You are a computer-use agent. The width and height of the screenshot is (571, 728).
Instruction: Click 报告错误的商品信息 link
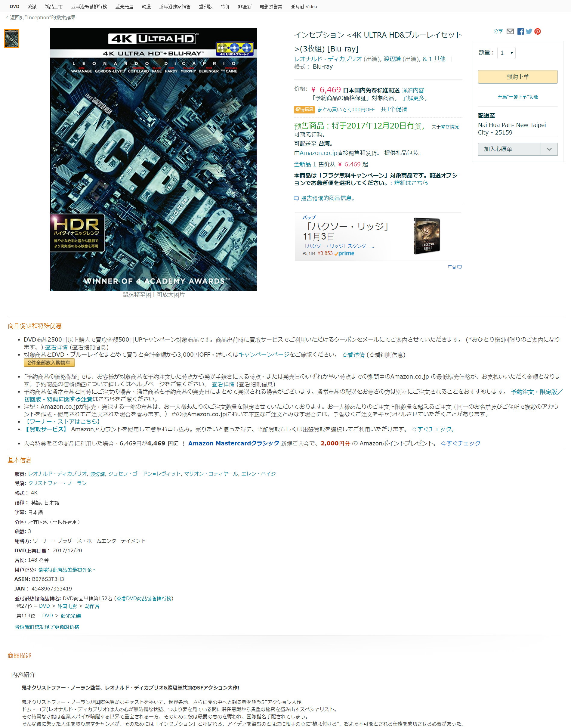tap(328, 198)
